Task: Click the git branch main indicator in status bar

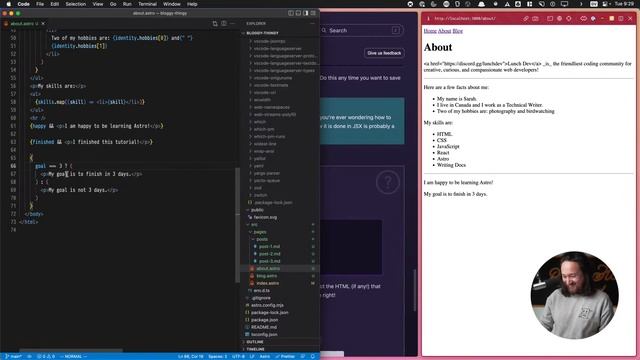Action: click(13, 356)
